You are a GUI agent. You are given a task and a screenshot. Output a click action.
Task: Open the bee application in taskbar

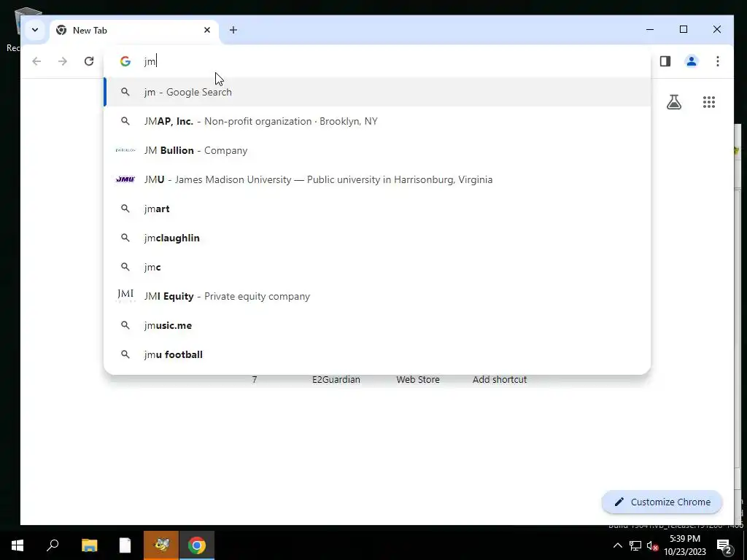pyautogui.click(x=161, y=545)
